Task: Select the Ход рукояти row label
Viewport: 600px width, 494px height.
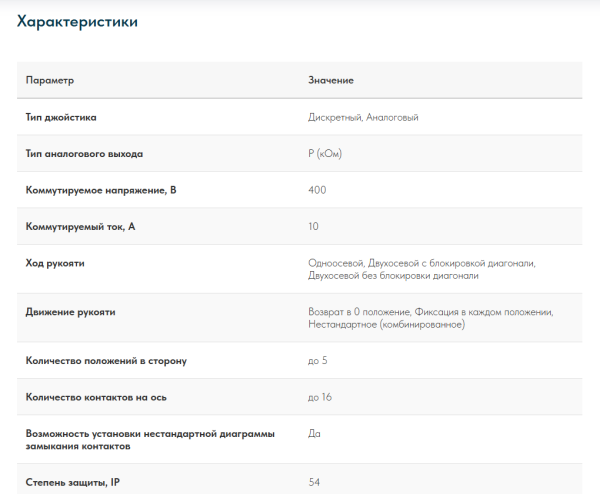Action: coord(55,263)
